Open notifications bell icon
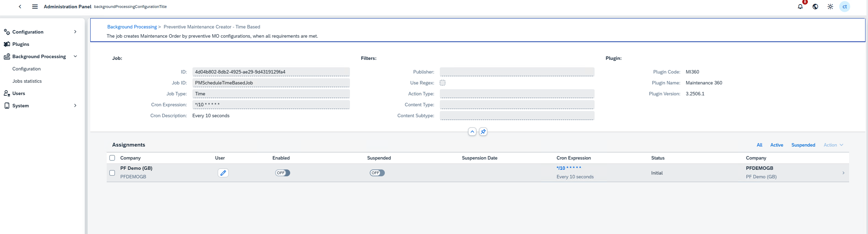 800,7
